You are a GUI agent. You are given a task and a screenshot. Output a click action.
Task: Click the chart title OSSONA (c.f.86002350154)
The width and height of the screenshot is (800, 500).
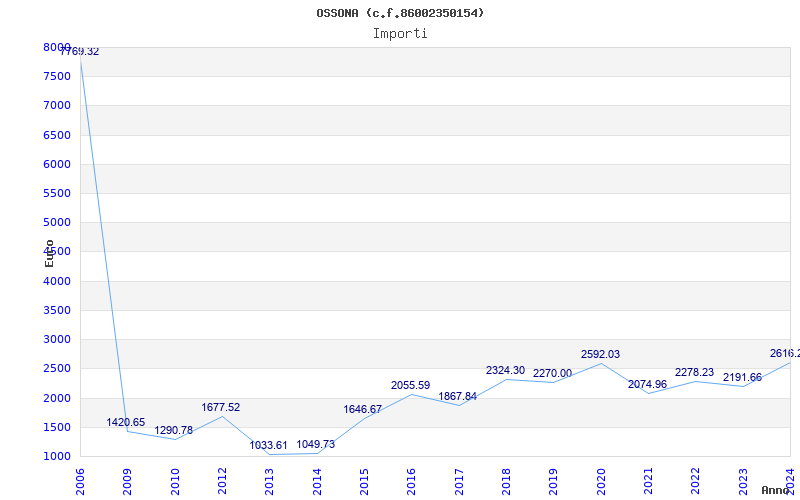point(400,13)
